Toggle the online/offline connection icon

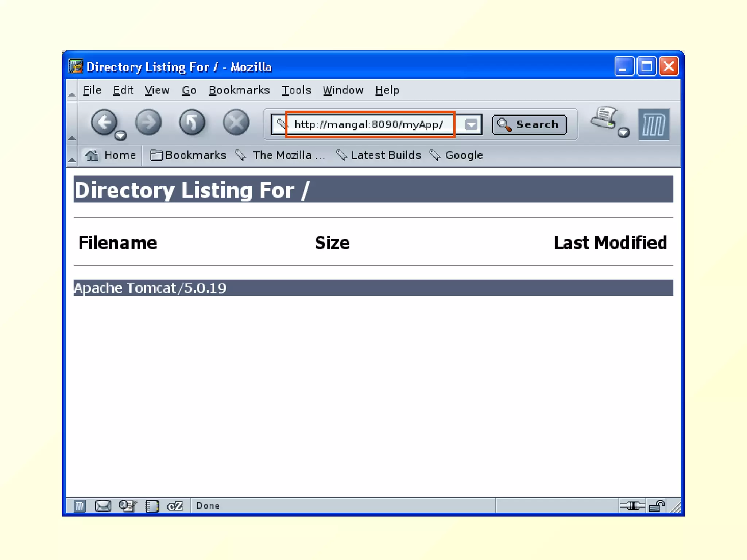pyautogui.click(x=632, y=506)
